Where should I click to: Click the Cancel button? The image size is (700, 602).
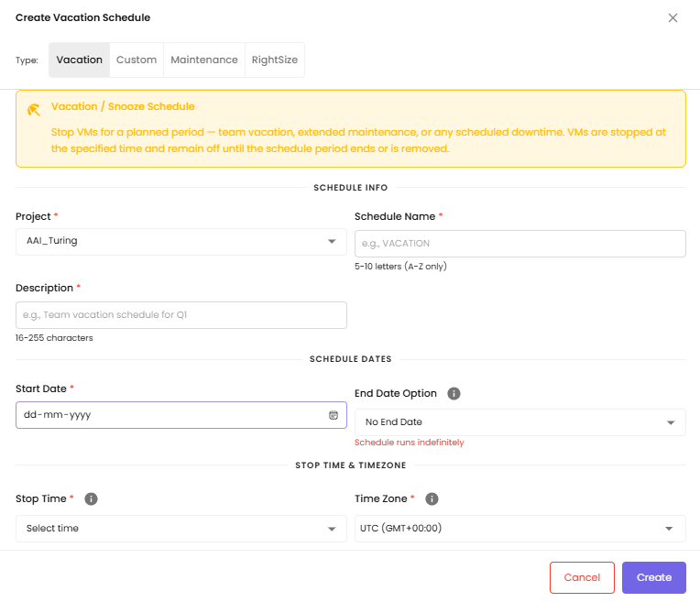click(582, 577)
